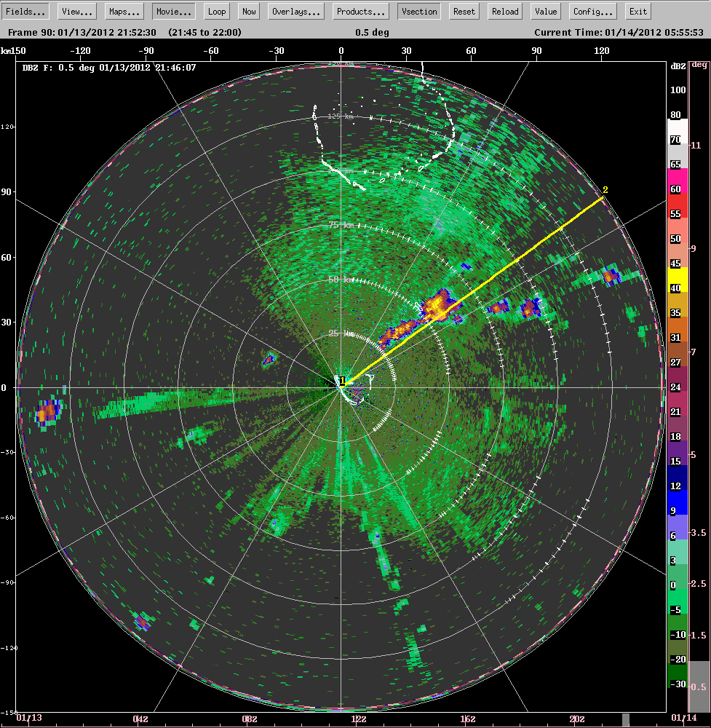711x728 pixels.
Task: Click Now to jump to current time
Action: coord(248,11)
